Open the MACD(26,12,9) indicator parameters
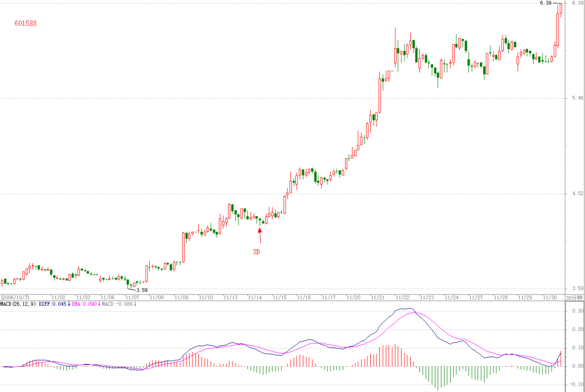585x392 pixels. click(18, 304)
